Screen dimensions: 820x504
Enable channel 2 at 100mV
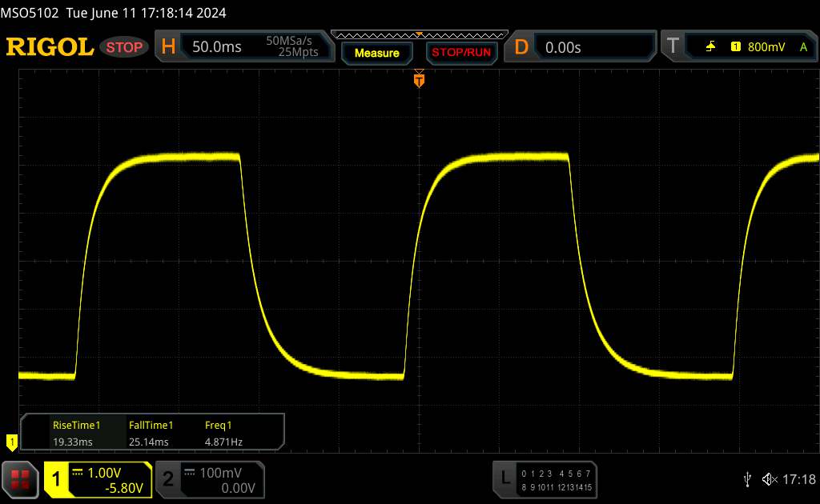click(208, 479)
